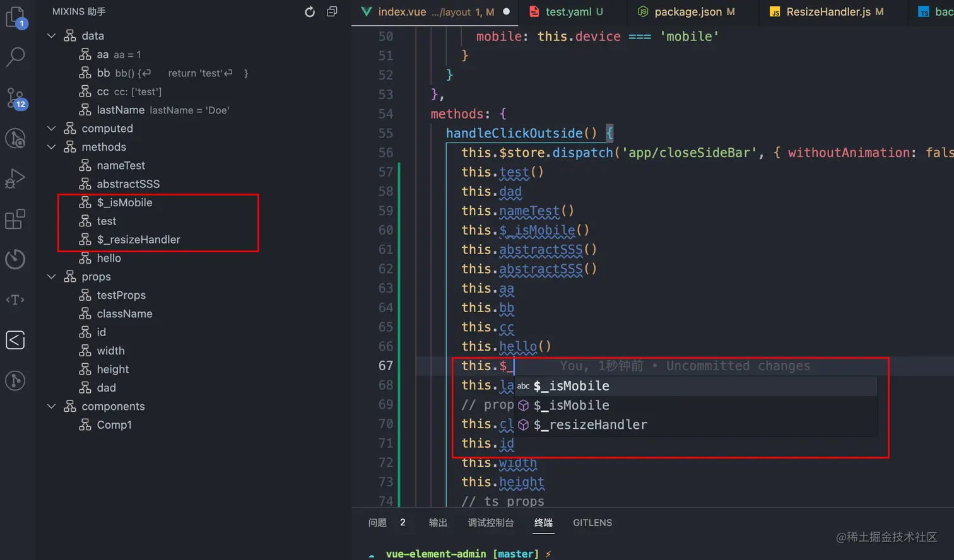Click unsaved dot on index.vue tab
Viewport: 954px width, 560px height.
point(506,12)
